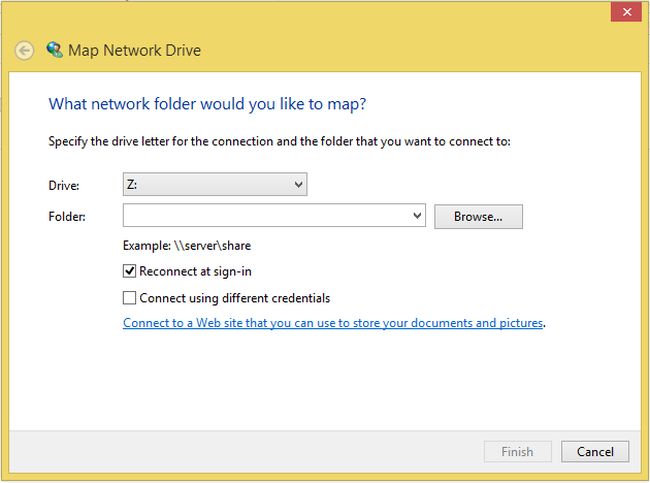
Task: Click the Cancel button
Action: click(x=595, y=451)
